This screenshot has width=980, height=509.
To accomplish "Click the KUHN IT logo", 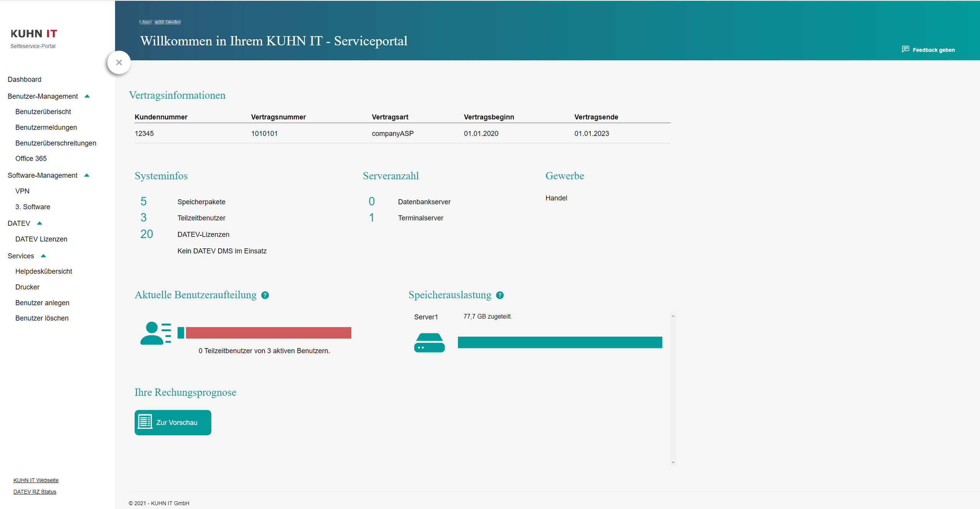I will 34,34.
